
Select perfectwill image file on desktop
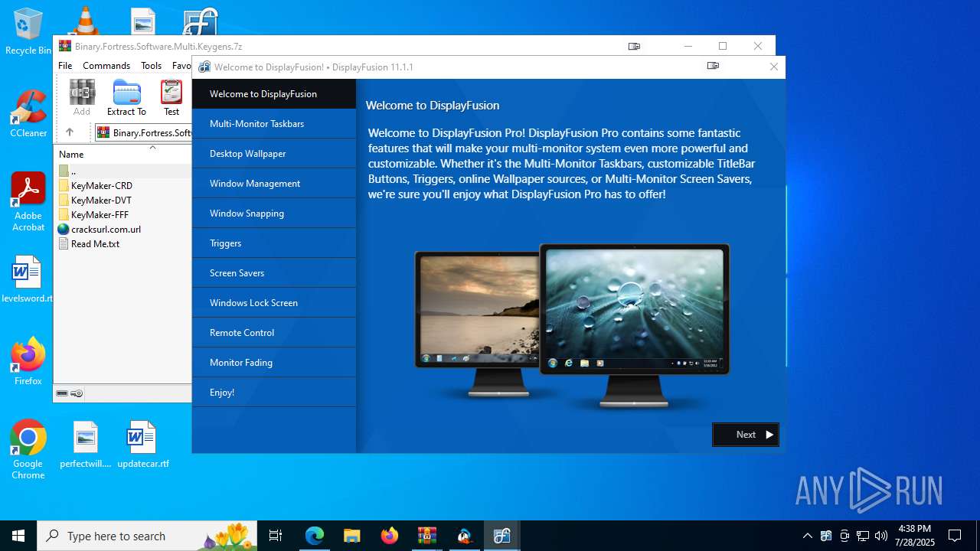coord(86,445)
